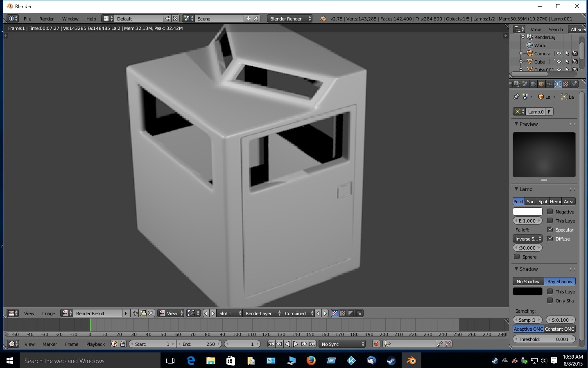Expand the Camera item in outliner
The width and height of the screenshot is (588, 368).
coord(521,54)
